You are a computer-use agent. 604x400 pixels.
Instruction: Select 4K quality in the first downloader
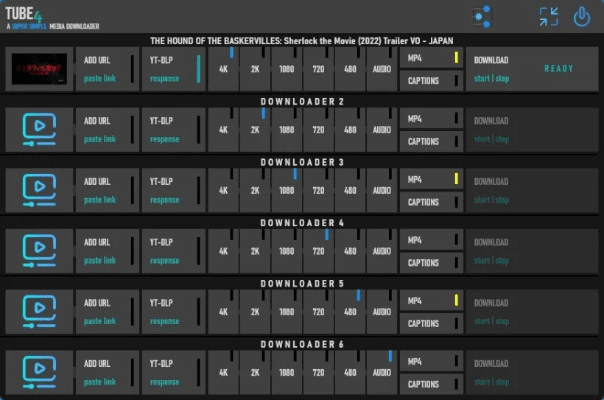(x=223, y=69)
